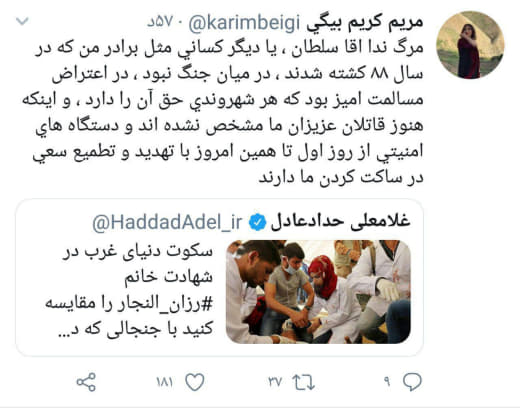The width and height of the screenshot is (520, 408).
Task: Click the share icon below the tweet
Action: point(86,382)
